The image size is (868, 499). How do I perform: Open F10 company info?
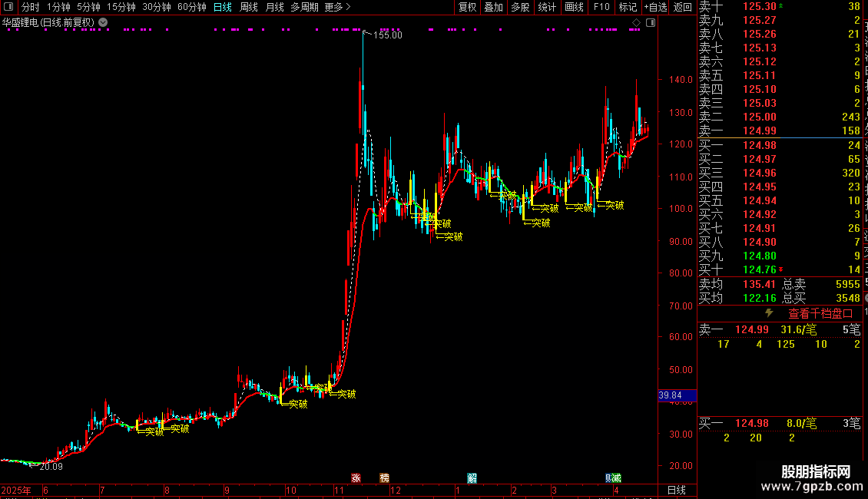pos(601,7)
